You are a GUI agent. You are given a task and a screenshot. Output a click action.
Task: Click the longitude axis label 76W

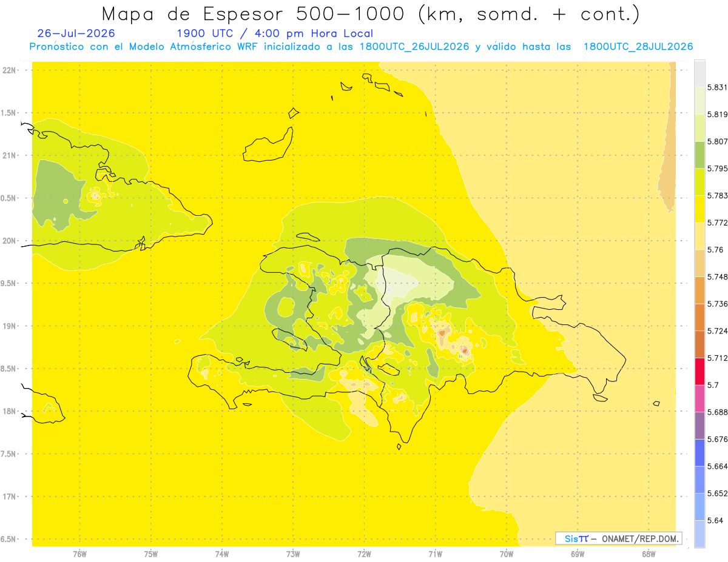click(79, 554)
